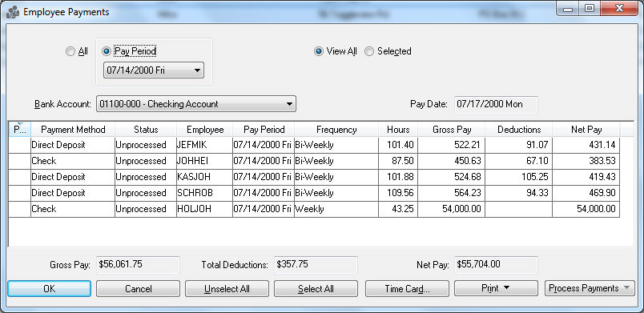Click net pay value 469.90
The image size is (644, 313).
[586, 193]
